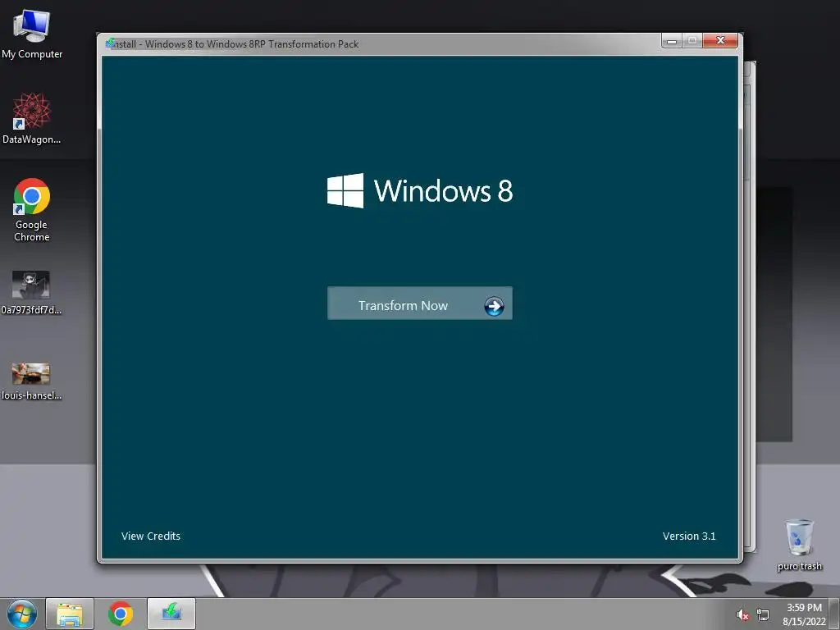
Task: Open the Windows Start menu orb
Action: point(22,614)
